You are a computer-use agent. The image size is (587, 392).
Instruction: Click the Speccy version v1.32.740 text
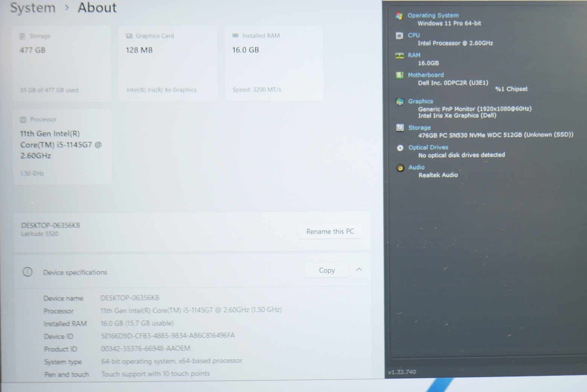pyautogui.click(x=402, y=372)
